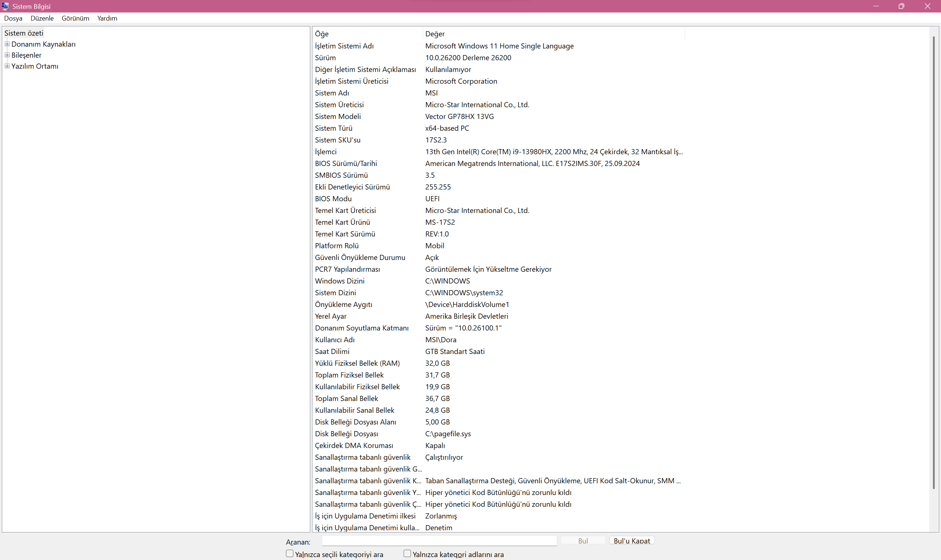Enable 'Yalnızca seçili kategoriyi ara' checkbox
The image size is (941, 560).
(290, 554)
